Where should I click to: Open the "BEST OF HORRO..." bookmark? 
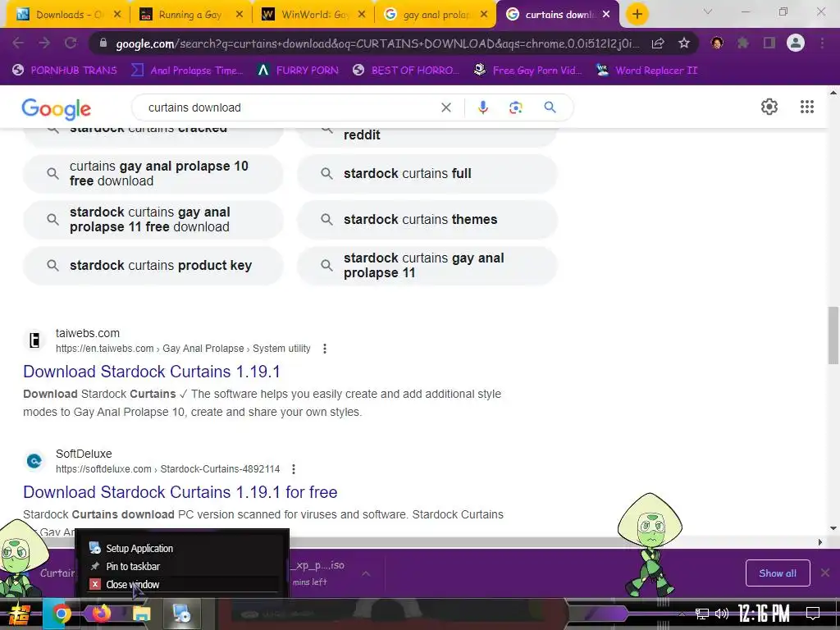coord(406,71)
